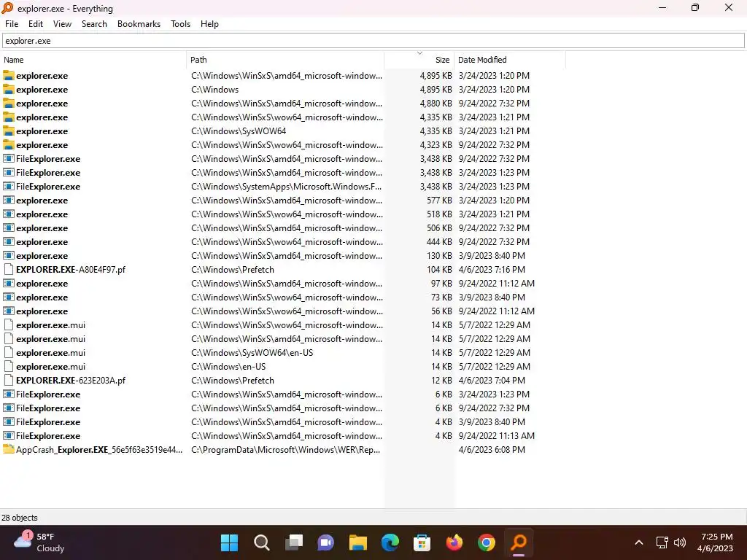
Task: Click path C:\Windows\en-US
Action: point(228,367)
